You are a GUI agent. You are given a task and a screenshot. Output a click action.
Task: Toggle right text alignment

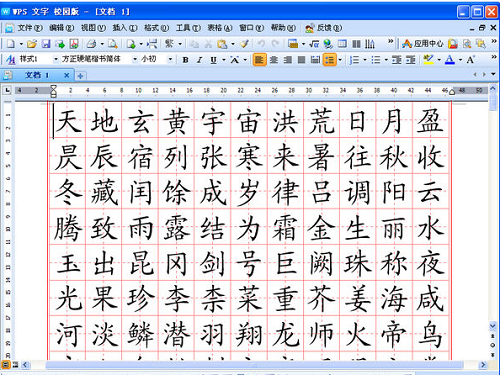[288, 60]
